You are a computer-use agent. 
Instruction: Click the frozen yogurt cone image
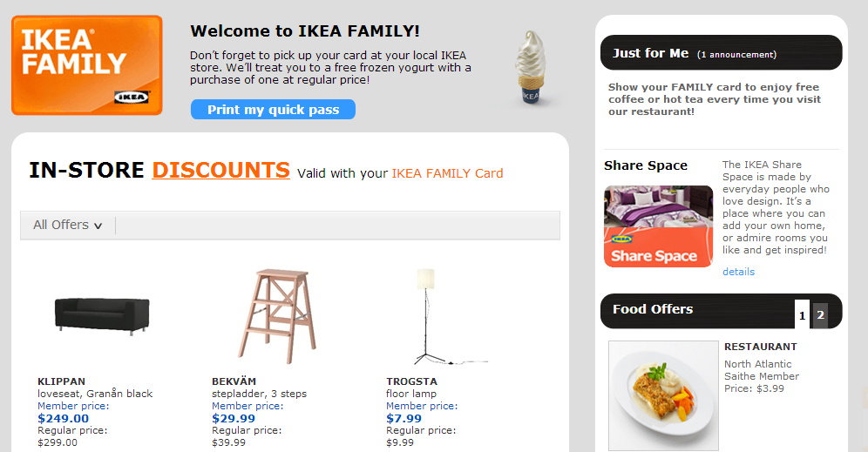tap(531, 68)
